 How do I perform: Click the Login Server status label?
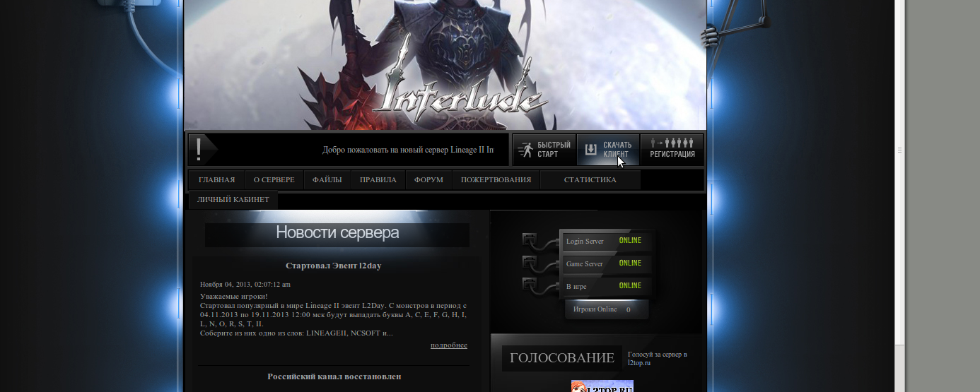click(x=585, y=242)
